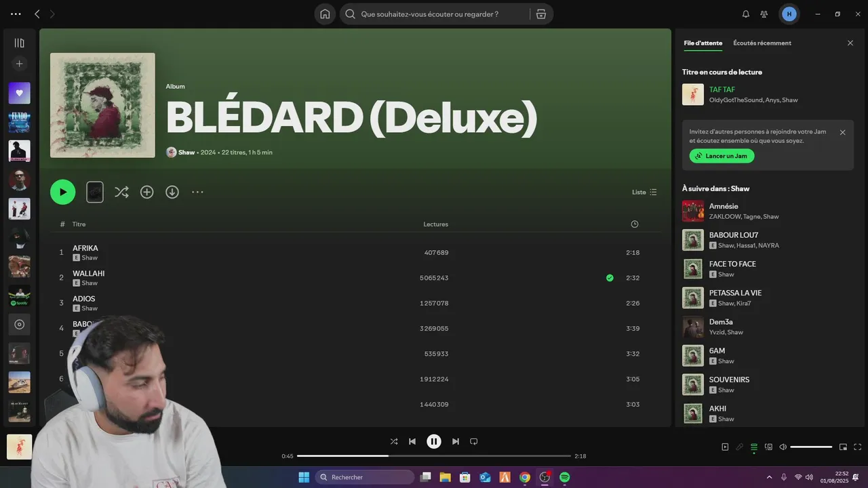
Task: Open the Liste view dropdown
Action: [644, 192]
